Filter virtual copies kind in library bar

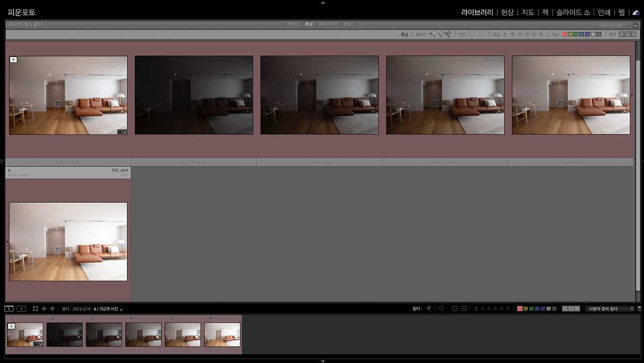pyautogui.click(x=627, y=34)
